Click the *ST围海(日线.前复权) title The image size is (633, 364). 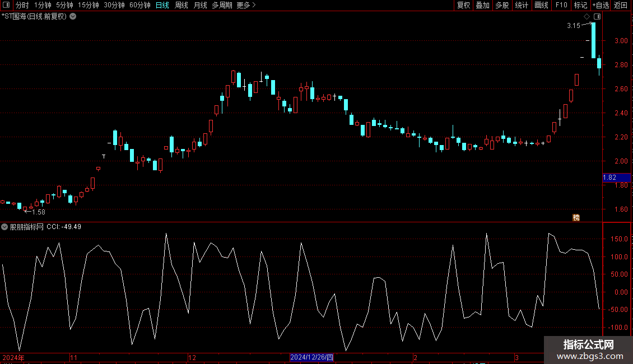tap(34, 17)
